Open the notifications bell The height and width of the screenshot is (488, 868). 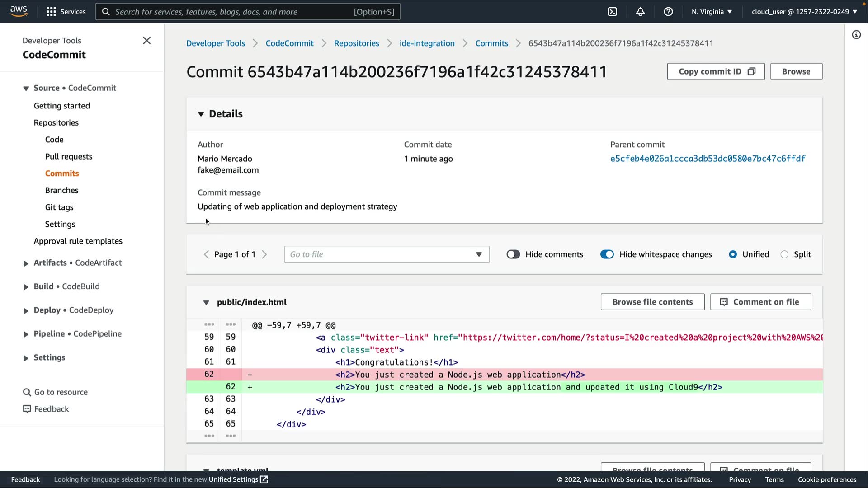click(640, 12)
